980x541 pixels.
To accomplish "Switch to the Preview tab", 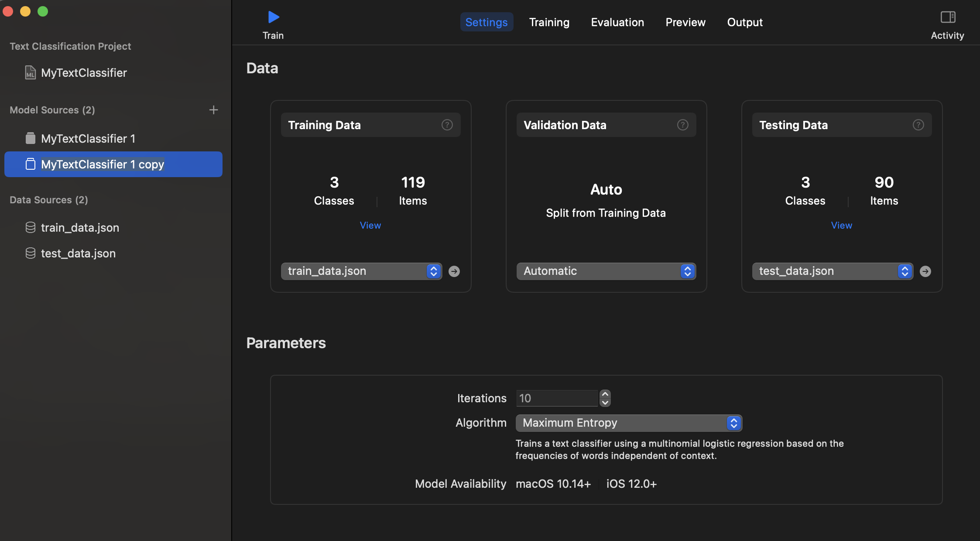I will (685, 22).
